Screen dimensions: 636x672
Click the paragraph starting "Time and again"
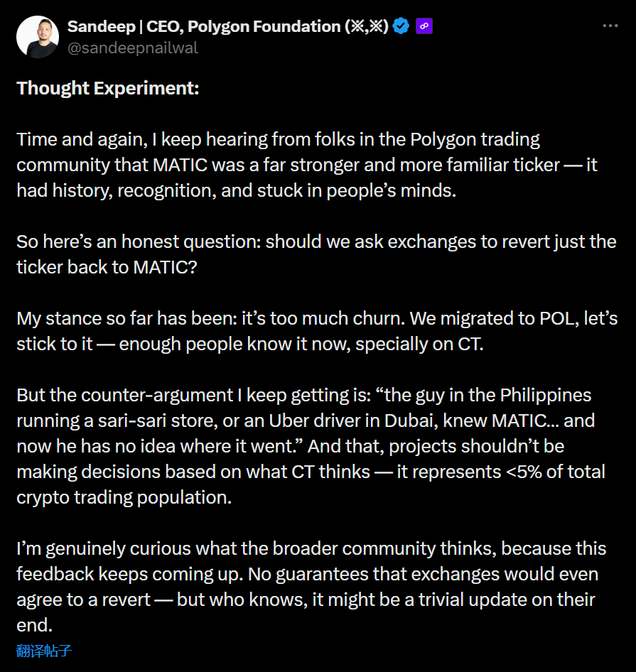point(307,166)
